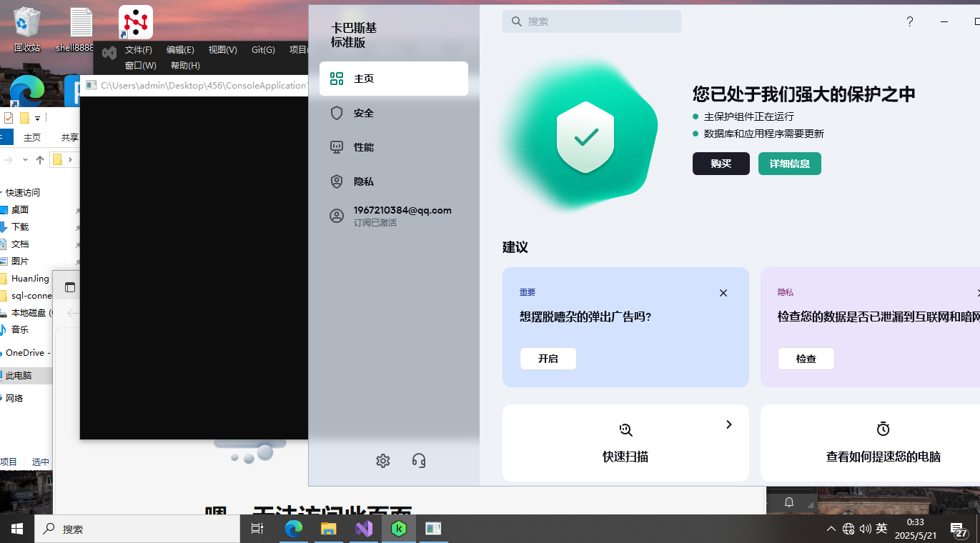Screen dimensions: 980x543
Task: Open Kaspersky settings gear icon
Action: [x=383, y=461]
